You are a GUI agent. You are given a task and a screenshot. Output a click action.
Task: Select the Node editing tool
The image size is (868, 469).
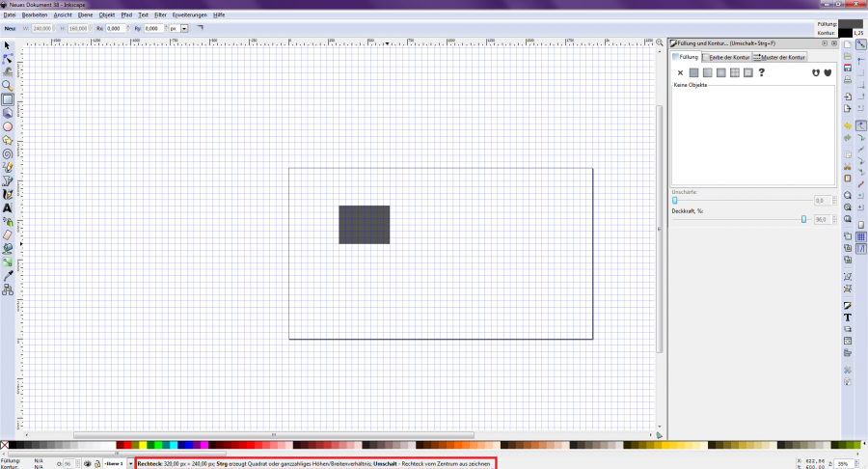(x=7, y=59)
